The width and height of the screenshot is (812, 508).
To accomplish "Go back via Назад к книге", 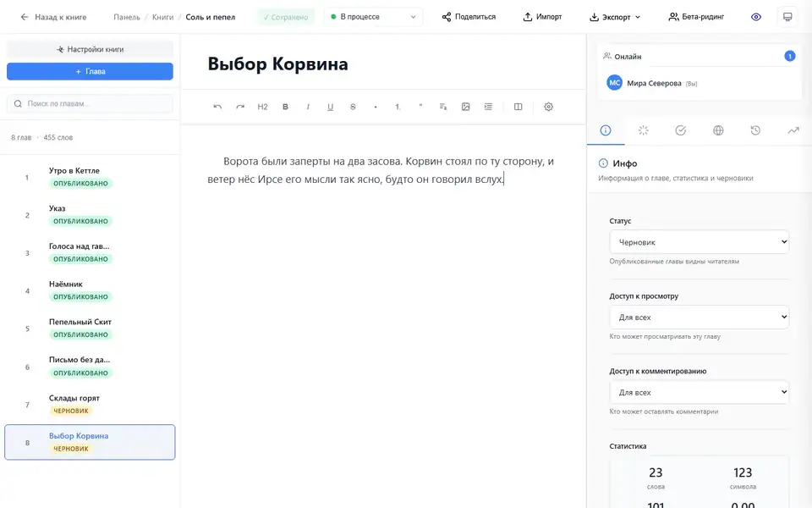I will pyautogui.click(x=53, y=17).
